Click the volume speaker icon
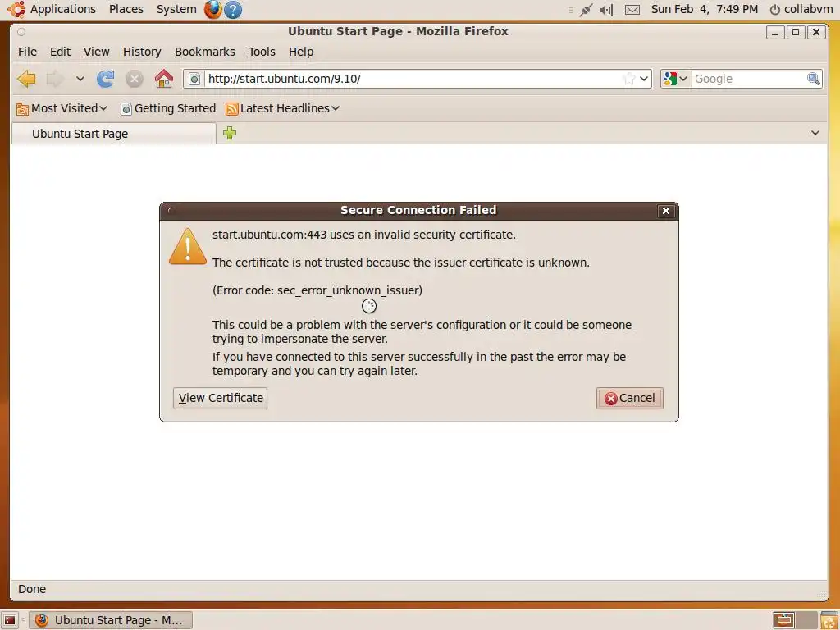The image size is (840, 630). [x=606, y=10]
